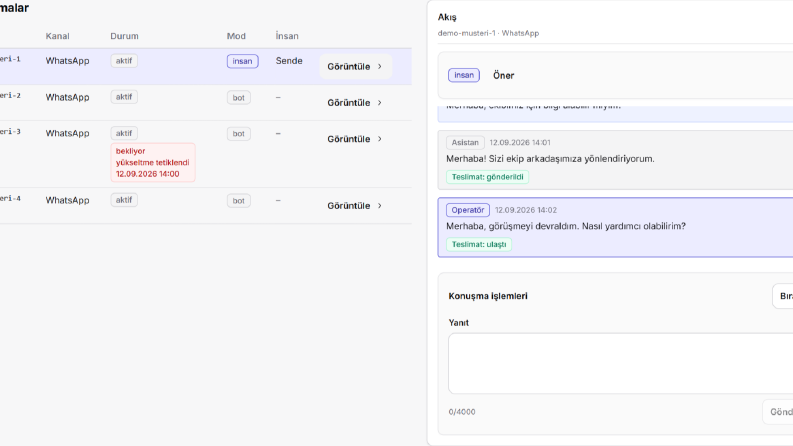This screenshot has height=446, width=793.
Task: Click WhatsApp channel in the eri-3 row
Action: click(67, 133)
